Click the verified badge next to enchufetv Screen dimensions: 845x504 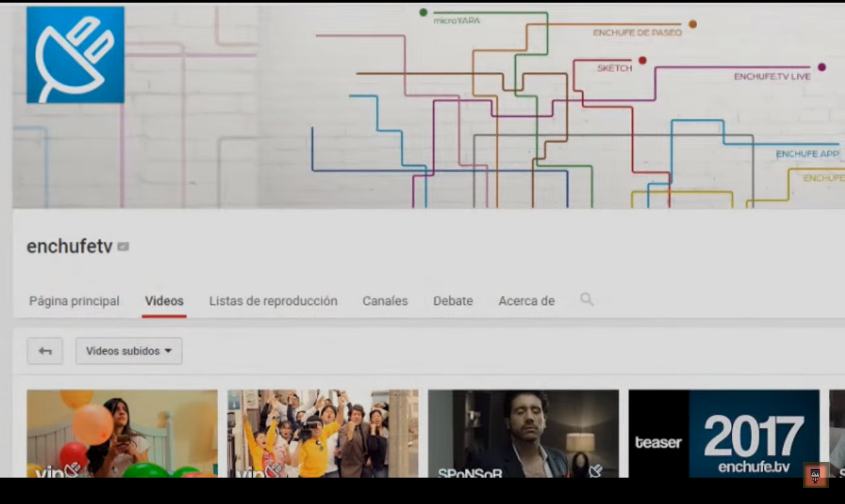pos(123,247)
